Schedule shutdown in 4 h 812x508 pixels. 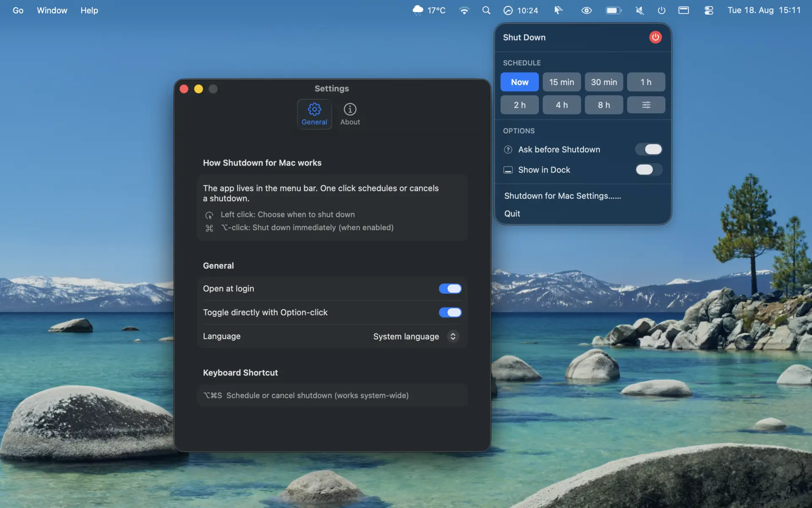(562, 105)
